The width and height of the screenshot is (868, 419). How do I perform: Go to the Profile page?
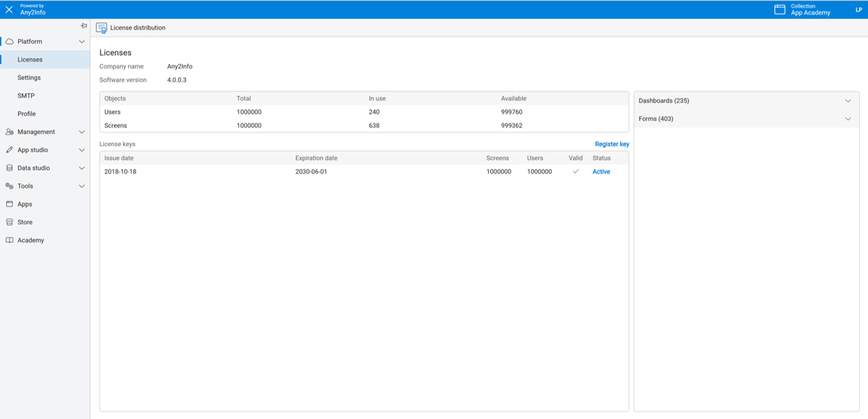pyautogui.click(x=26, y=114)
